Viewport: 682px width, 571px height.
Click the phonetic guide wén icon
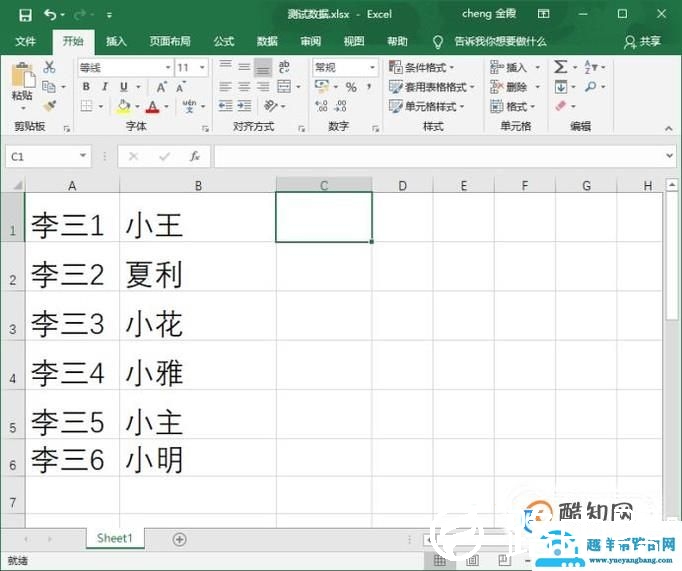coord(189,106)
